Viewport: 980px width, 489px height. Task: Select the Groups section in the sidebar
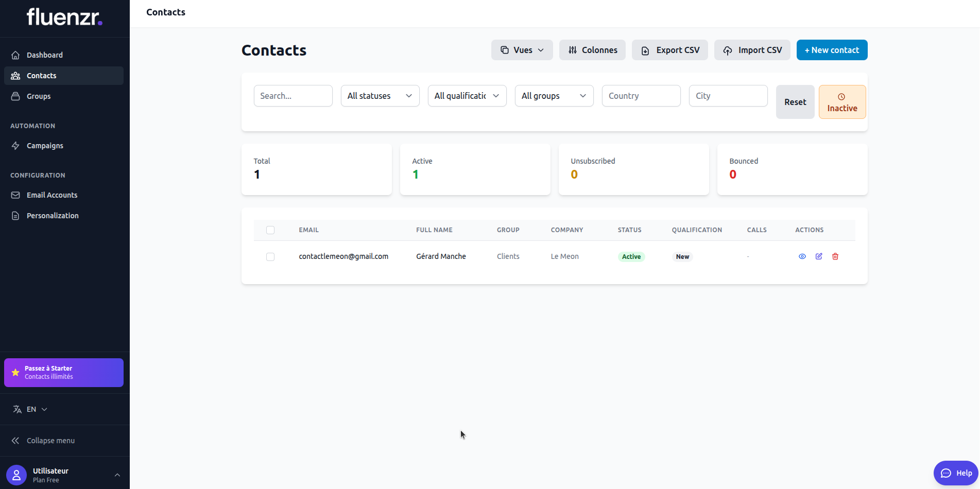coord(39,96)
